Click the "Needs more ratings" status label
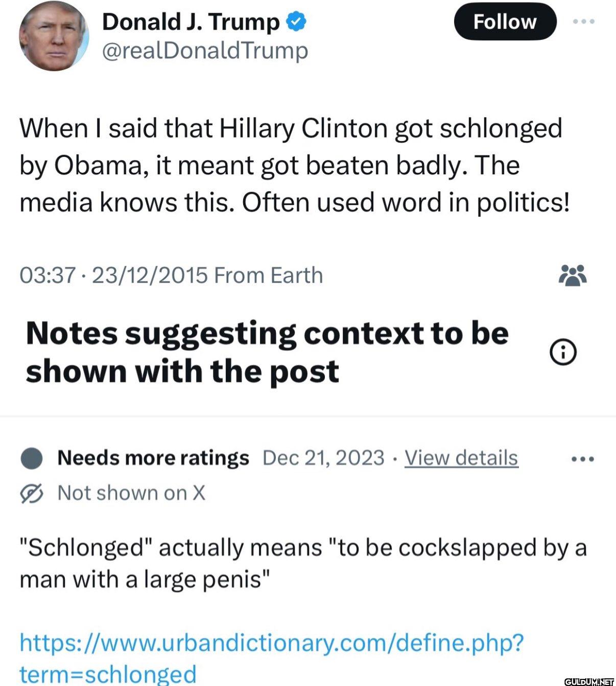Image resolution: width=616 pixels, height=686 pixels. pyautogui.click(x=153, y=458)
